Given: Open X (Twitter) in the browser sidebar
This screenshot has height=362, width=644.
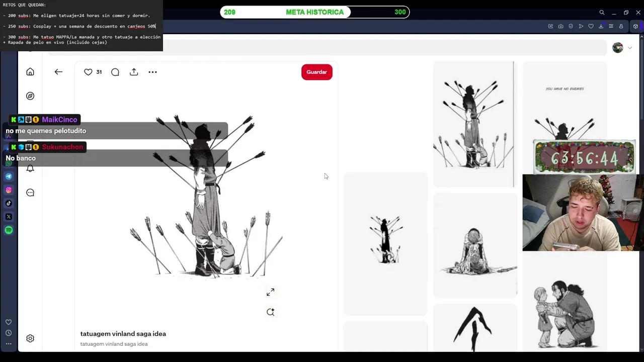Looking at the screenshot, I should (x=9, y=217).
